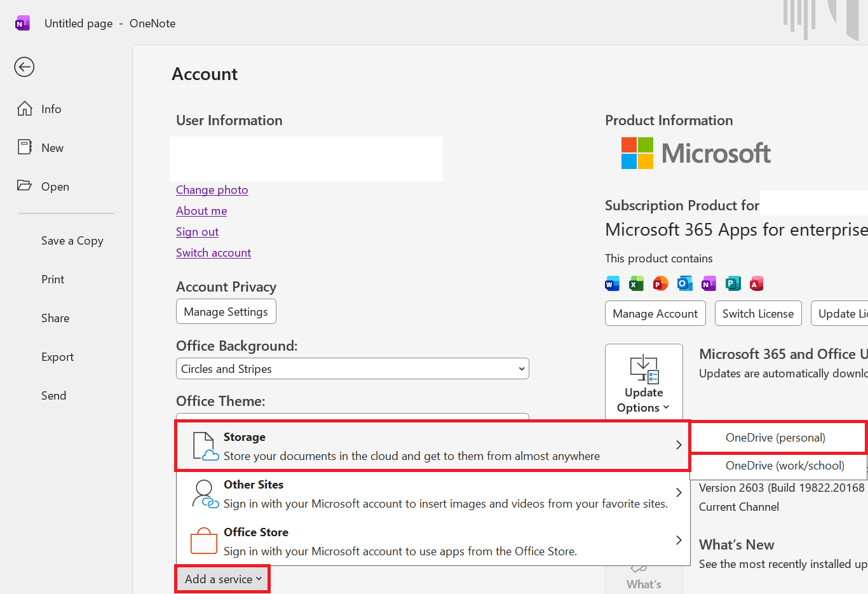Viewport: 868px width, 594px height.
Task: Open the Info tab
Action: tap(40, 109)
